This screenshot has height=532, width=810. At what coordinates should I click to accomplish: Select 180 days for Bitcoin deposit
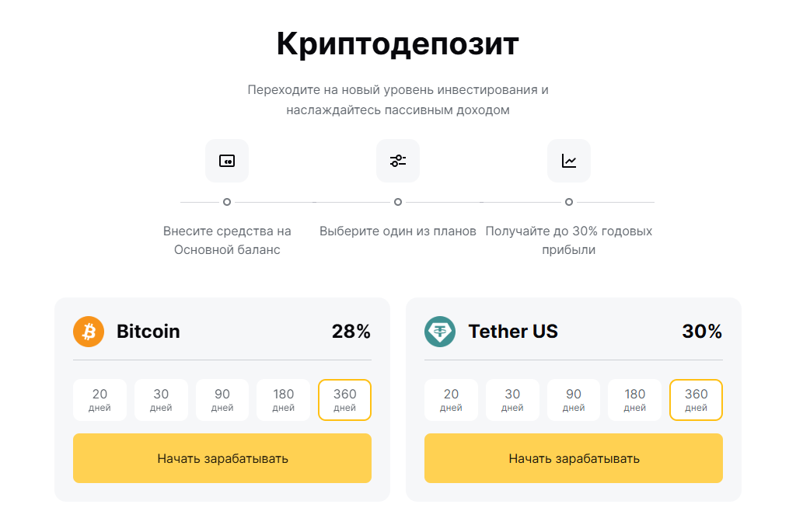pos(284,400)
